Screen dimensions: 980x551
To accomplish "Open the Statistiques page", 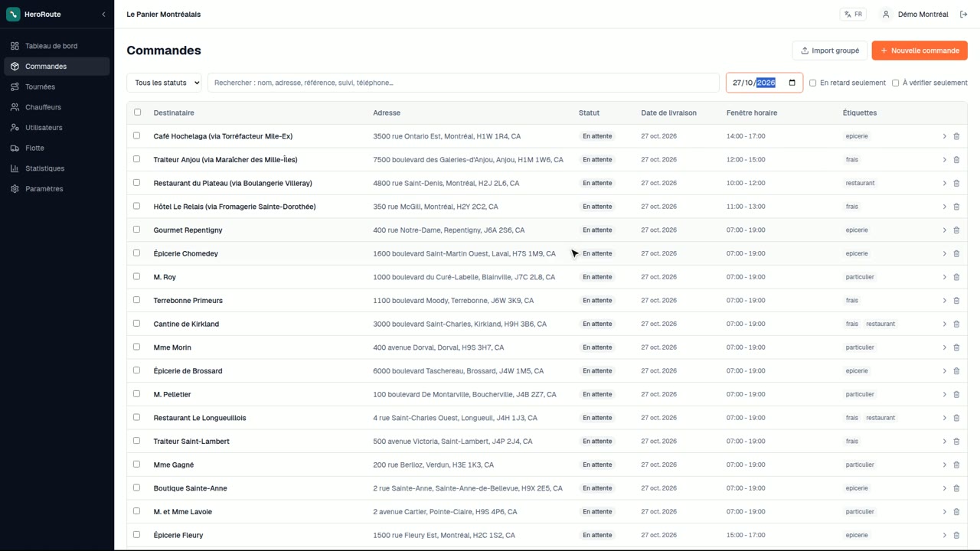I will [57, 168].
